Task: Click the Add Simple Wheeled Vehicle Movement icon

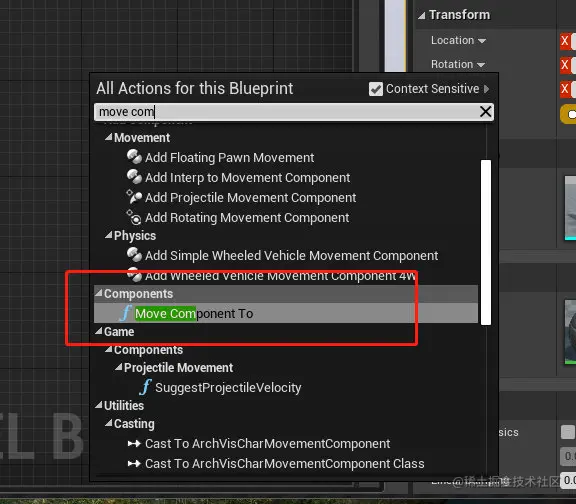Action: coord(134,255)
